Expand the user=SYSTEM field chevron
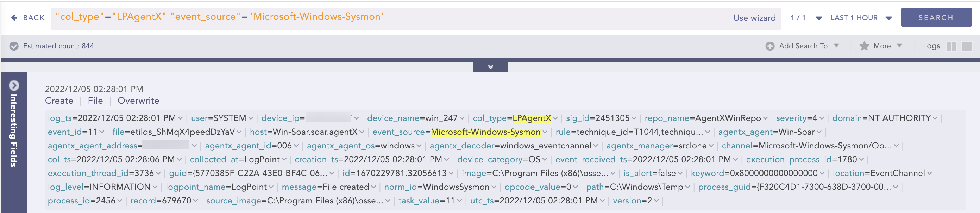The height and width of the screenshot is (213, 980). [x=251, y=118]
